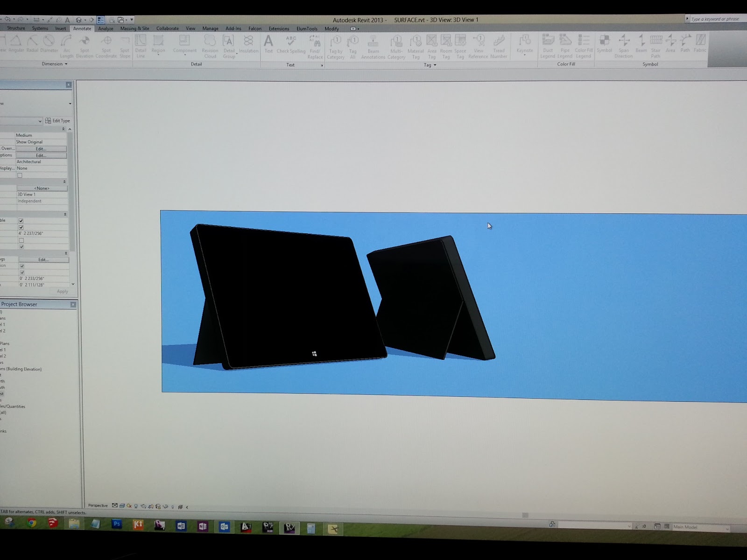Select the Detail Line tool
Viewport: 747px width, 560px height.
[141, 44]
